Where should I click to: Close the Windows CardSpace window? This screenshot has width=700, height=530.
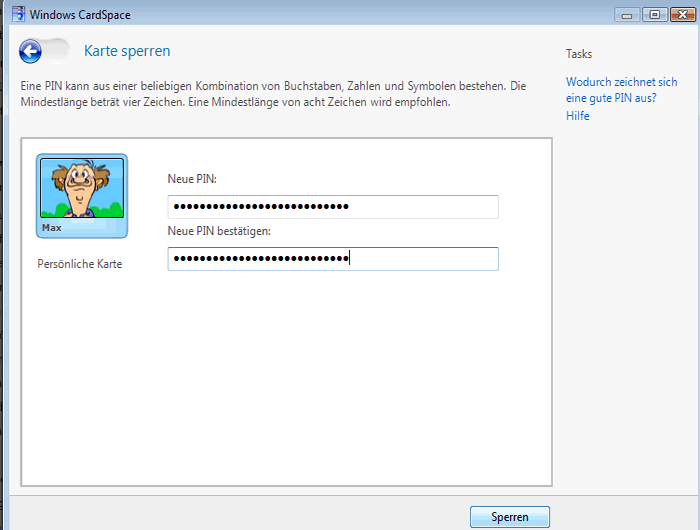pos(683,15)
